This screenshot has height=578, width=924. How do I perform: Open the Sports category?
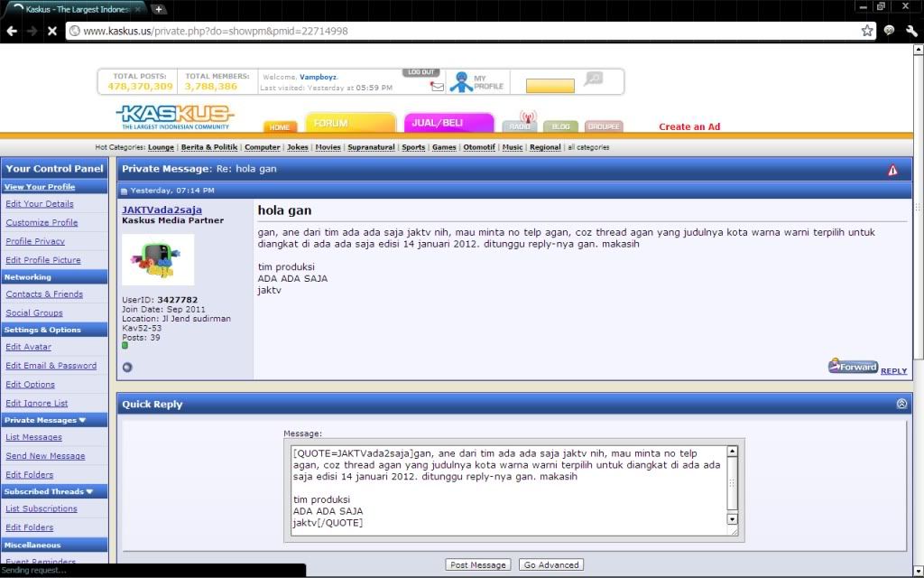point(413,147)
